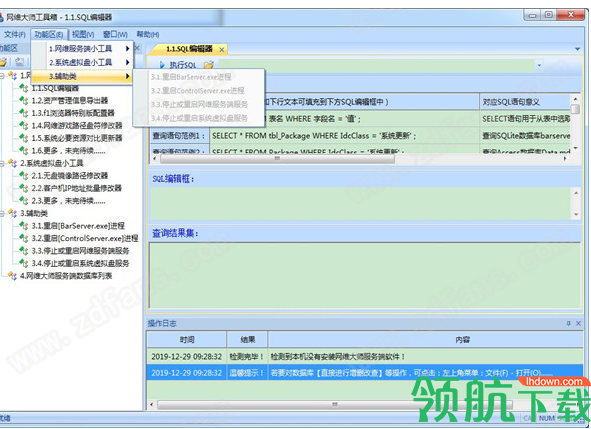The image size is (591, 429).
Task: Click the second icon in left panel toolbar
Action: pos(20,61)
